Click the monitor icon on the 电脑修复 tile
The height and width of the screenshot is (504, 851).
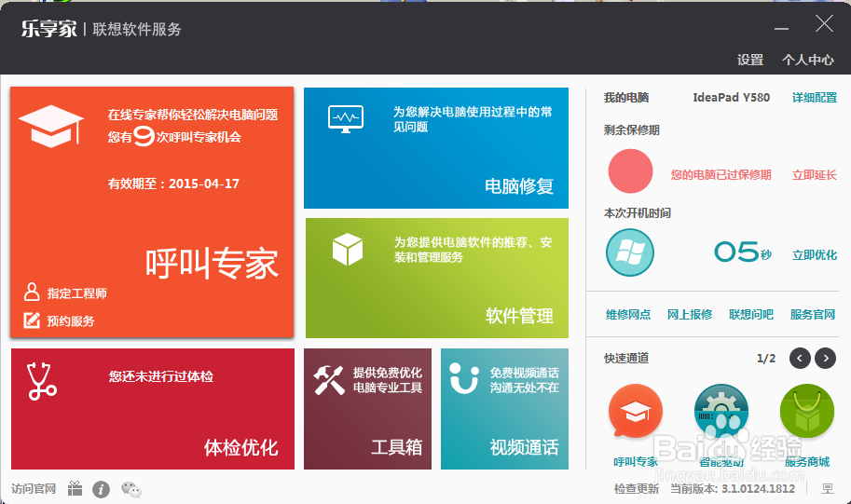[346, 119]
